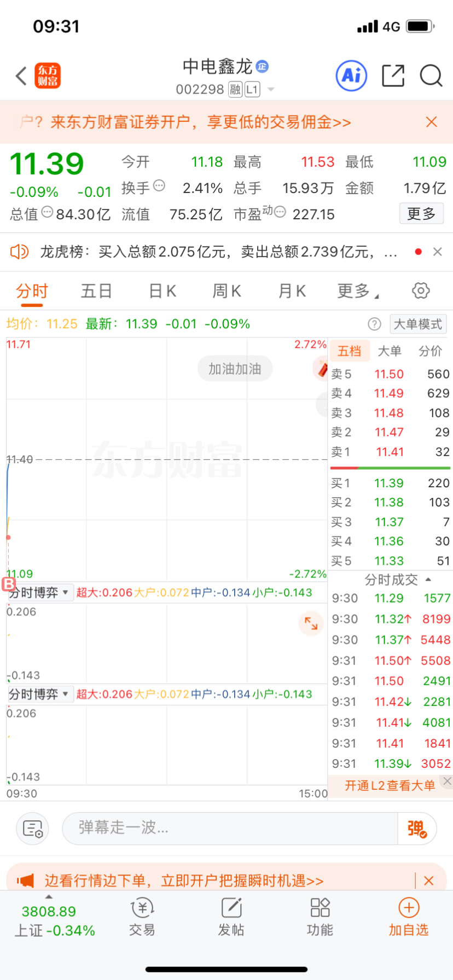Focus the 弹幕走一波 input field
This screenshot has width=453, height=980.
point(230,828)
